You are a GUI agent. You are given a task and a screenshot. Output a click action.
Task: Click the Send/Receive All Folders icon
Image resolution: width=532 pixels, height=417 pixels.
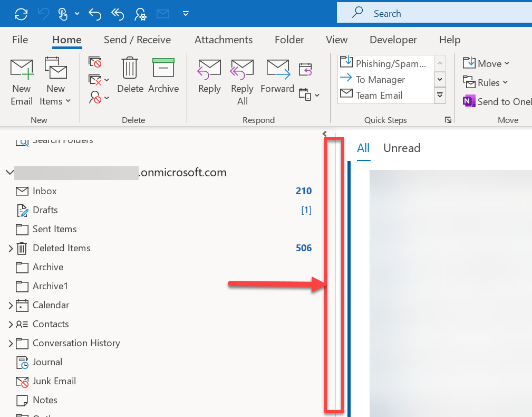21,14
